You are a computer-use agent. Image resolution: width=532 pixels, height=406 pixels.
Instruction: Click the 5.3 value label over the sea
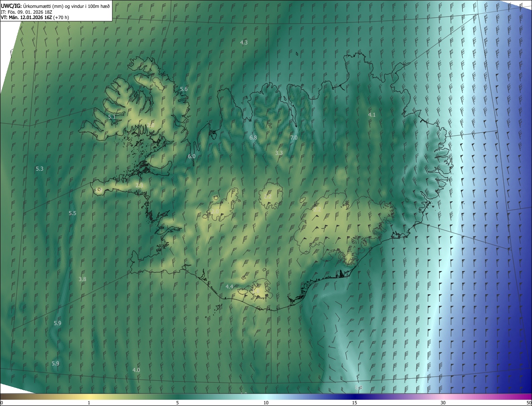coord(39,169)
